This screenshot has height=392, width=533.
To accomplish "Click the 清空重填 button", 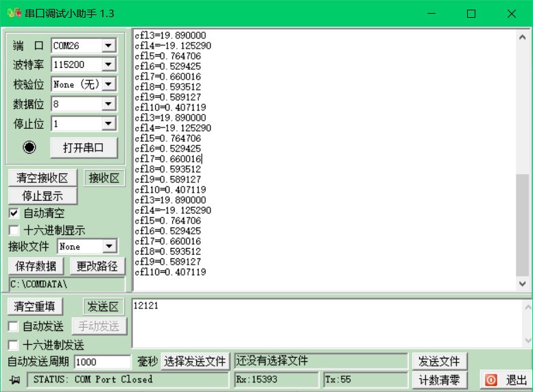I will 35,306.
